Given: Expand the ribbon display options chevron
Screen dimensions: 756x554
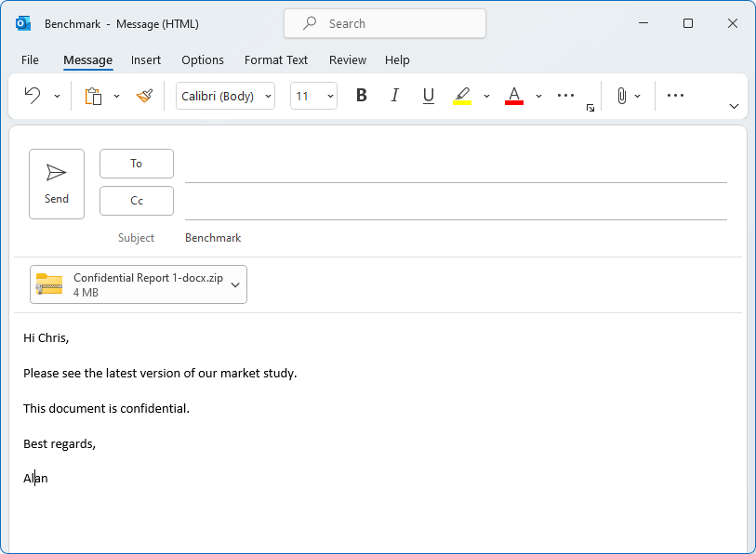Looking at the screenshot, I should coord(734,106).
